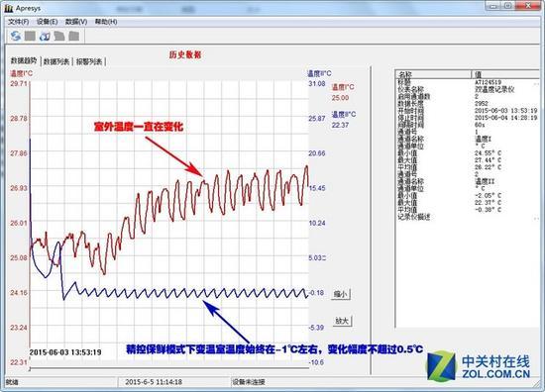This screenshot has height=392, width=545.
Task: Click the gray square icon beside refresh
Action: pos(30,36)
